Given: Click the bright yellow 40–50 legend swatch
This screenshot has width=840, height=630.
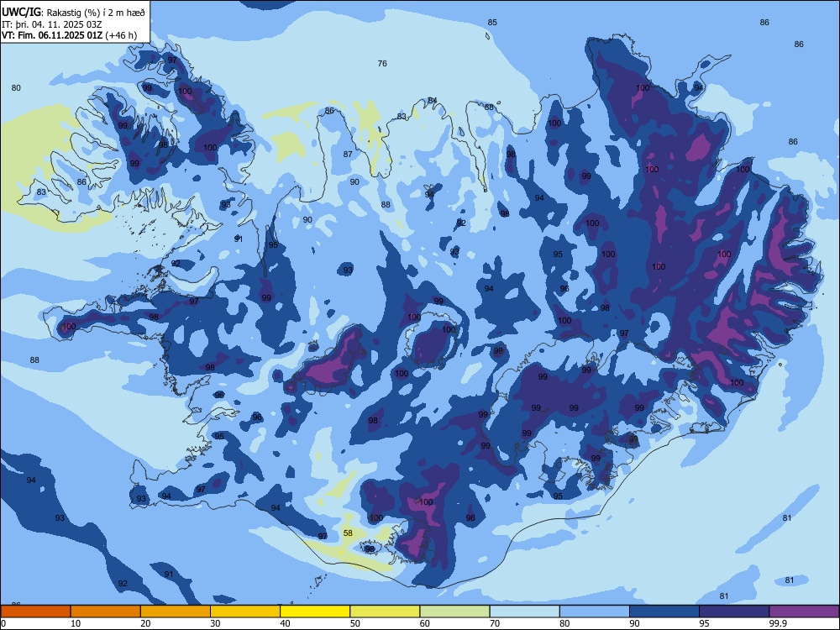Looking at the screenshot, I should pyautogui.click(x=315, y=612).
